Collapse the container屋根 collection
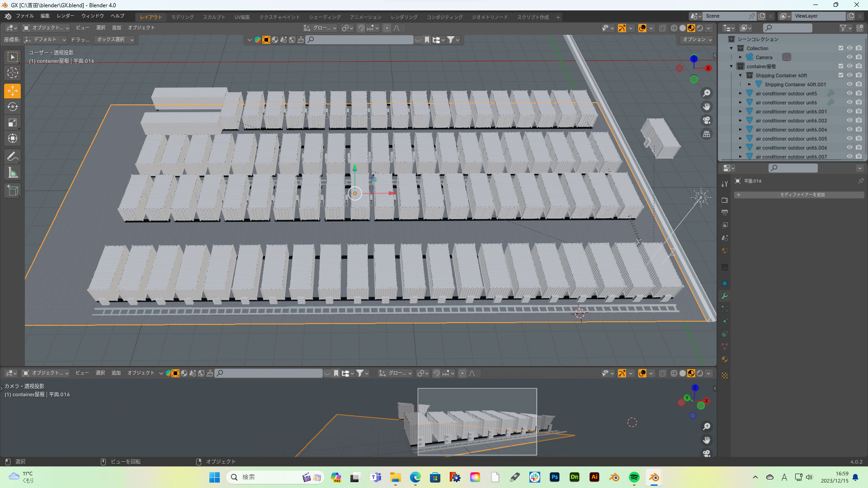Screen dimensions: 868x488 (x=731, y=66)
